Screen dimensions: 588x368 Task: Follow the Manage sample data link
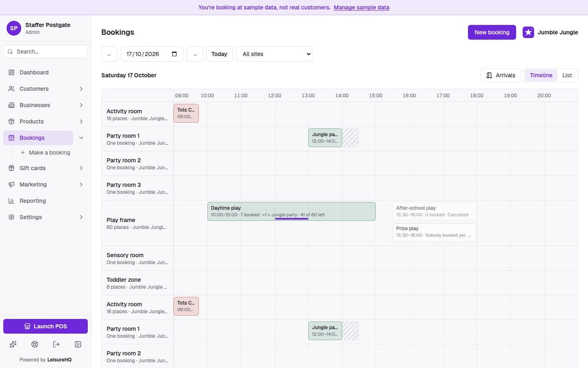[361, 7]
